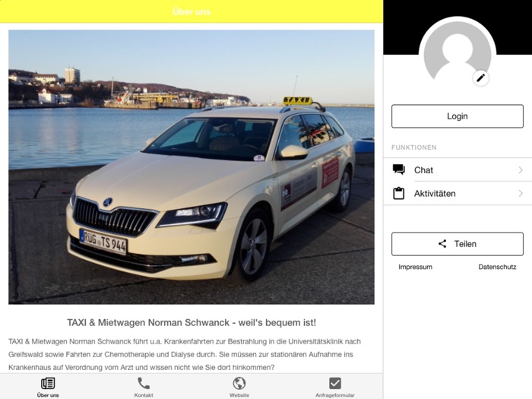The height and width of the screenshot is (399, 532).
Task: Click the taxi car photo
Action: pos(192,167)
